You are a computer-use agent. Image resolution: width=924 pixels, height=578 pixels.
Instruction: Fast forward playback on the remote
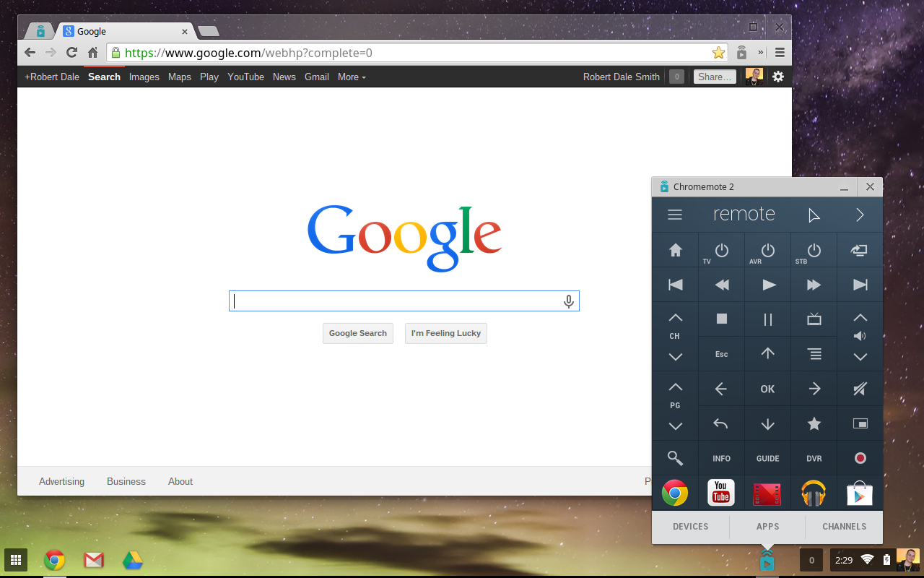click(x=814, y=285)
